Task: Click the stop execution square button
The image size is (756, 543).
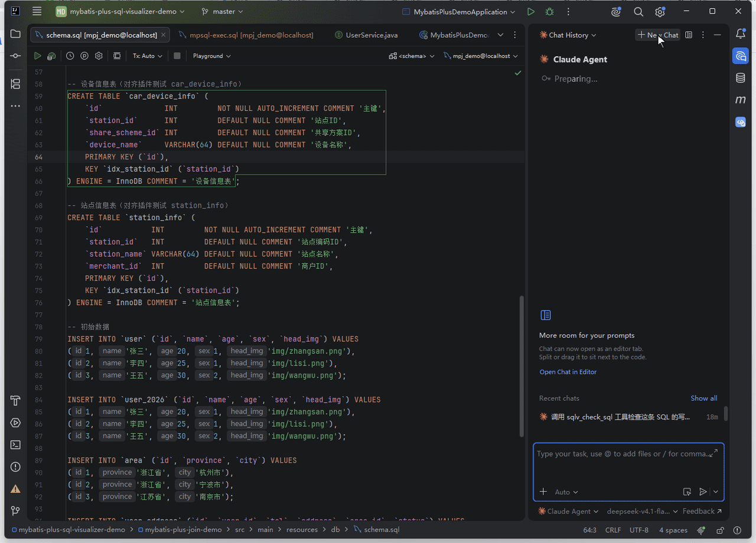Action: pos(177,56)
